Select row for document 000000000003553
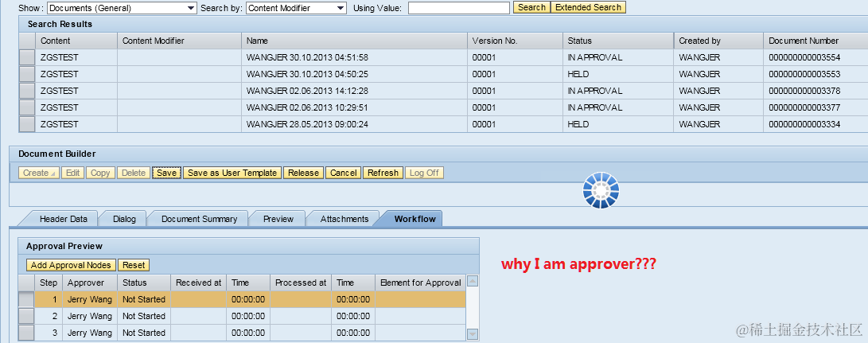Viewport: 868px width, 343px height. point(27,74)
